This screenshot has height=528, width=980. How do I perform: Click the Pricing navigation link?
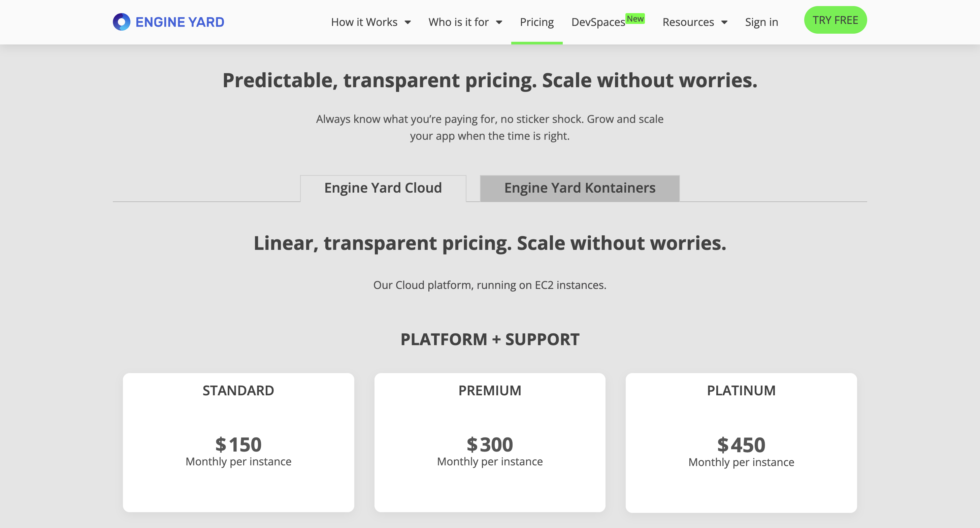(x=537, y=22)
